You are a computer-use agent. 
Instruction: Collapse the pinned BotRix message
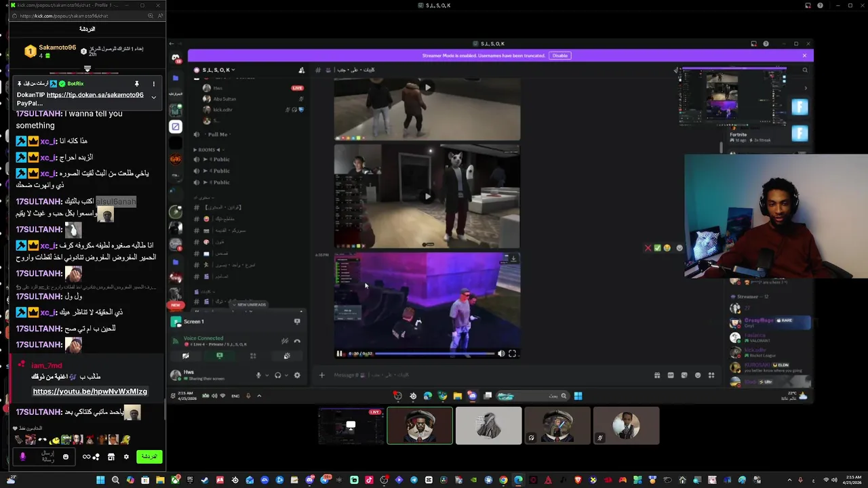153,97
